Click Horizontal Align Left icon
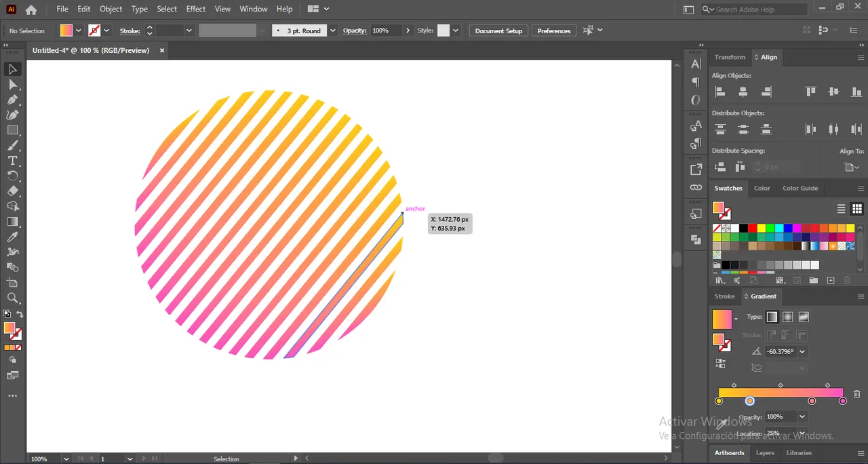This screenshot has width=868, height=464. click(720, 92)
